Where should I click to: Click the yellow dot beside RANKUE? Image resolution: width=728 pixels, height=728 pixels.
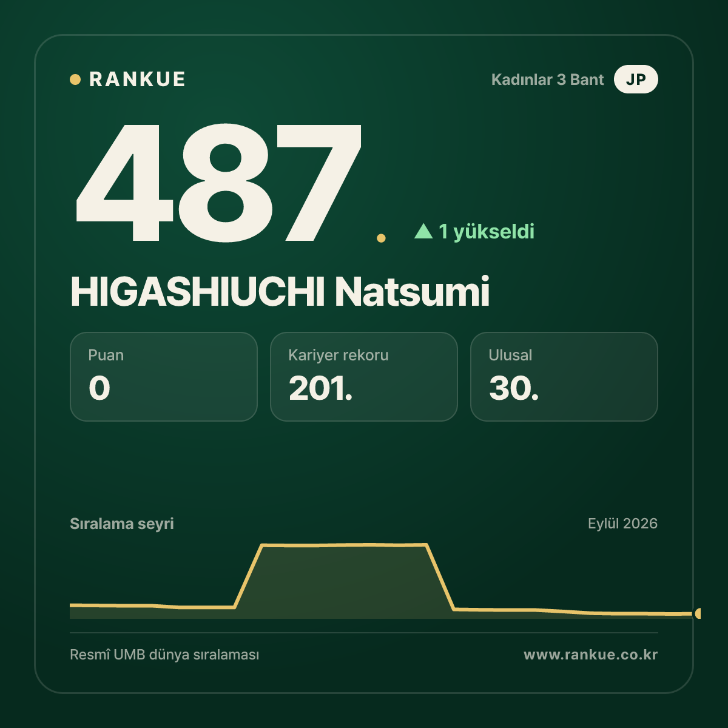click(x=75, y=79)
